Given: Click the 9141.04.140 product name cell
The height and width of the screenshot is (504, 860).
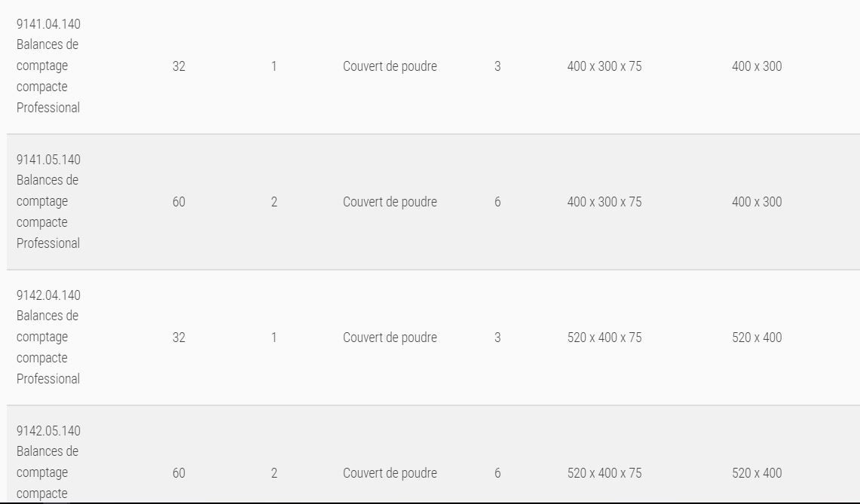Looking at the screenshot, I should 48,66.
